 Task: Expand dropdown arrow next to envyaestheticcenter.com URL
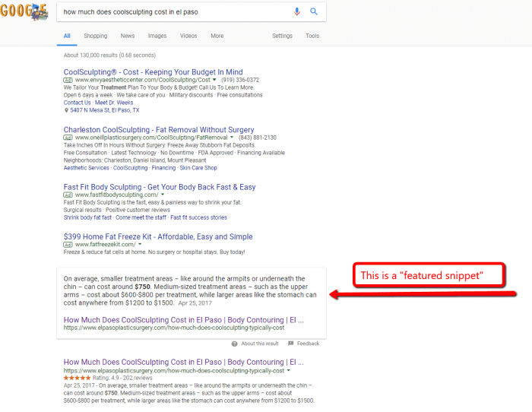coord(214,80)
